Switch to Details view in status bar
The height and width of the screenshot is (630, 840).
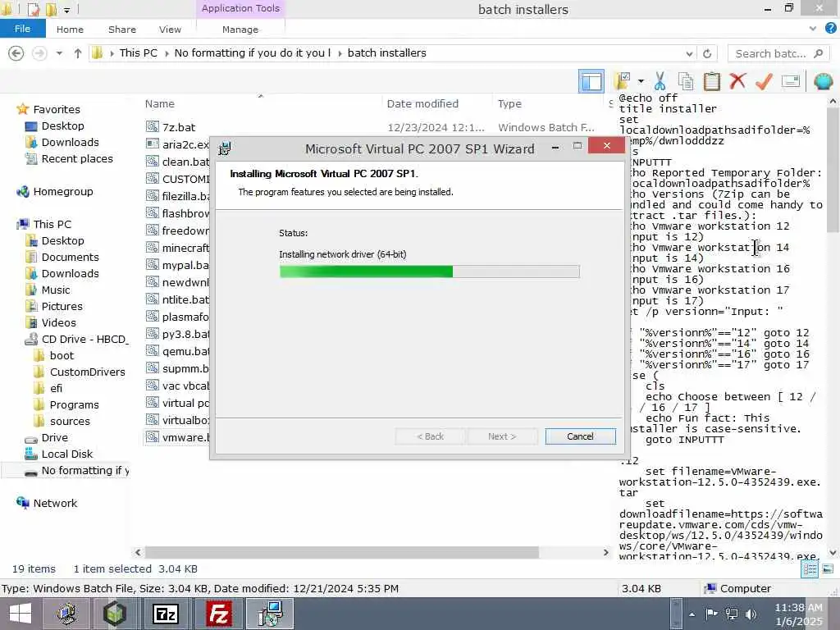tap(810, 569)
